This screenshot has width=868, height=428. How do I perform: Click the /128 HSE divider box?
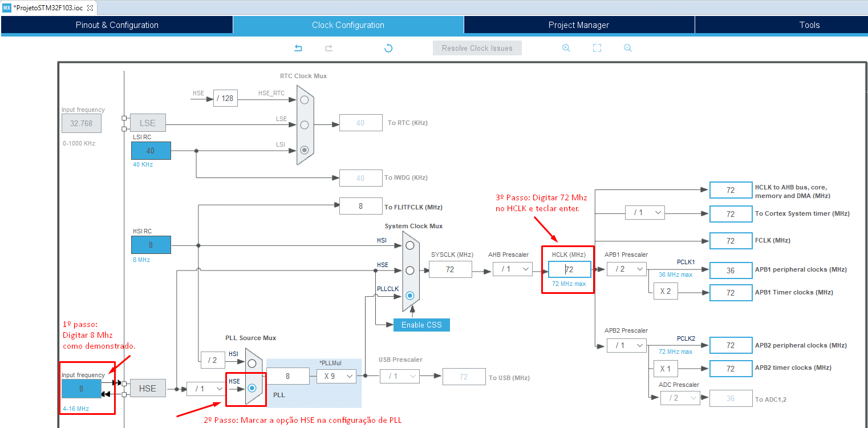coord(226,98)
